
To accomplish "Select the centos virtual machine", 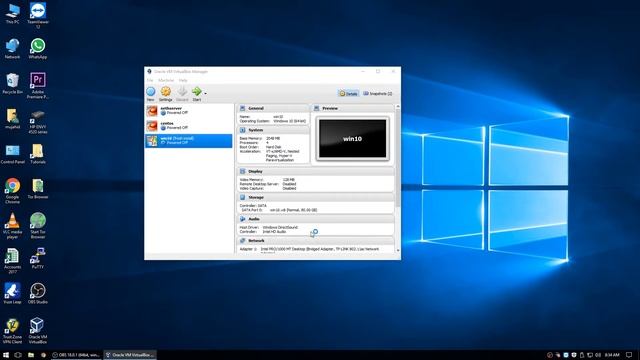I will [x=189, y=126].
